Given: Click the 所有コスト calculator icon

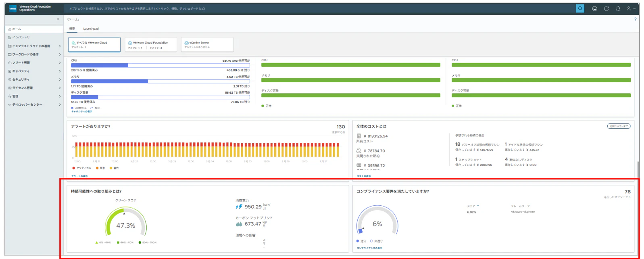Looking at the screenshot, I should pyautogui.click(x=359, y=136).
